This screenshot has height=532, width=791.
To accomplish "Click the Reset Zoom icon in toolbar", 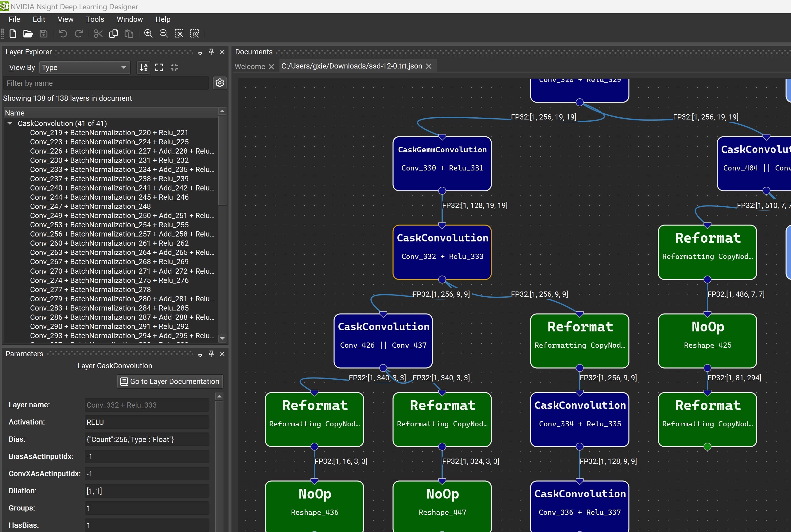I will [179, 33].
